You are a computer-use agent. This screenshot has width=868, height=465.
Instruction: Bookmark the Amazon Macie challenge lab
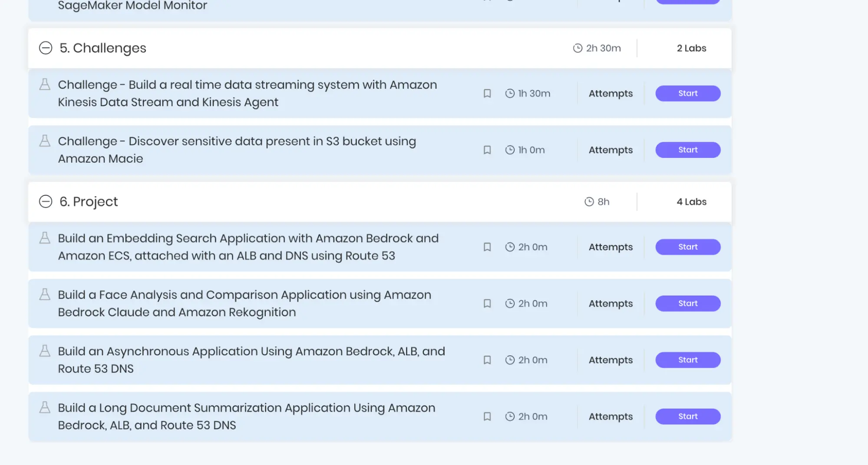(x=487, y=150)
